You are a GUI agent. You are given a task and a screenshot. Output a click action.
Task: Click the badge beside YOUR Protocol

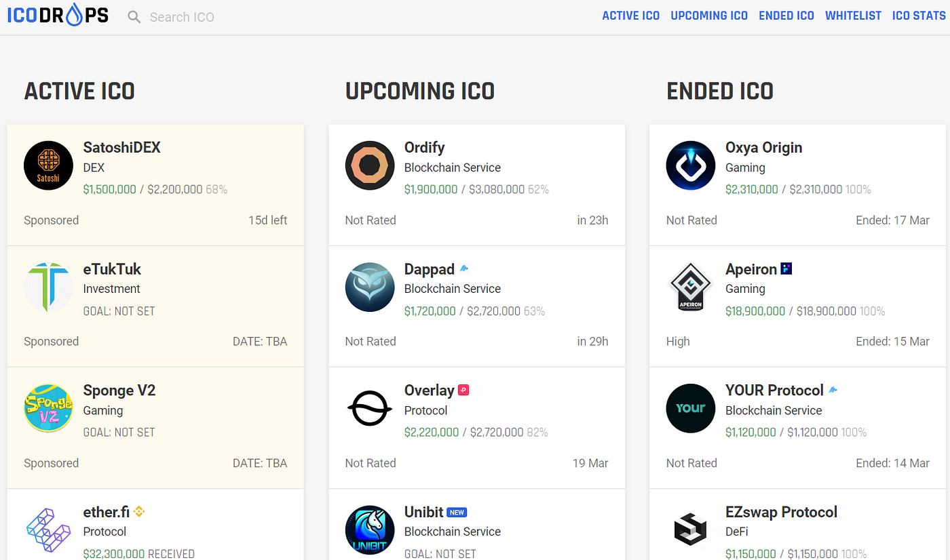(x=833, y=390)
